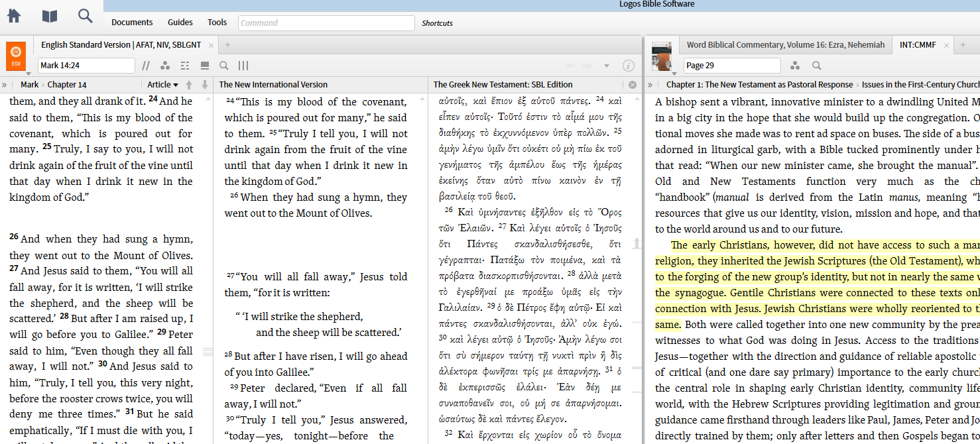Go back in ESV panel history

pos(570,66)
